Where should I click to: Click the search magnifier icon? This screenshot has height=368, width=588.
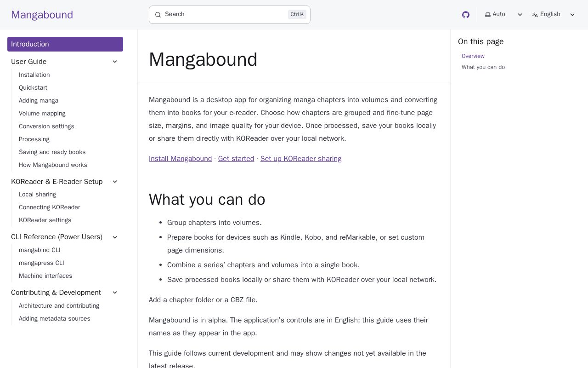coord(158,15)
